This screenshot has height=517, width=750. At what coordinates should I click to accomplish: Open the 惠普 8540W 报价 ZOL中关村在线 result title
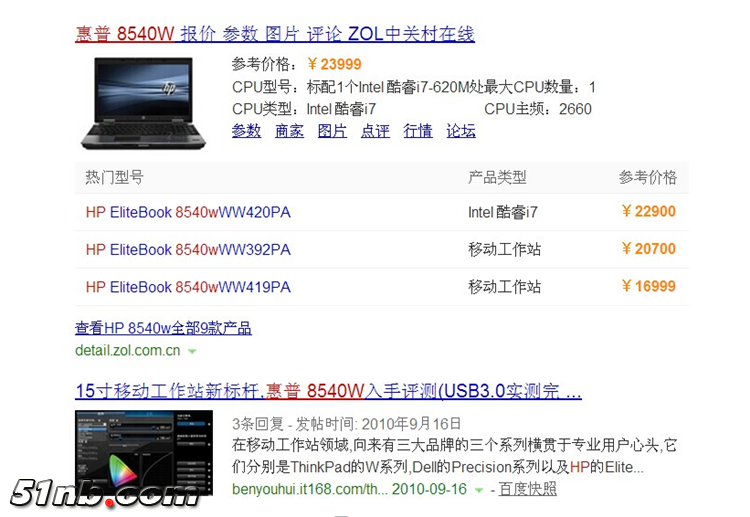[x=275, y=34]
